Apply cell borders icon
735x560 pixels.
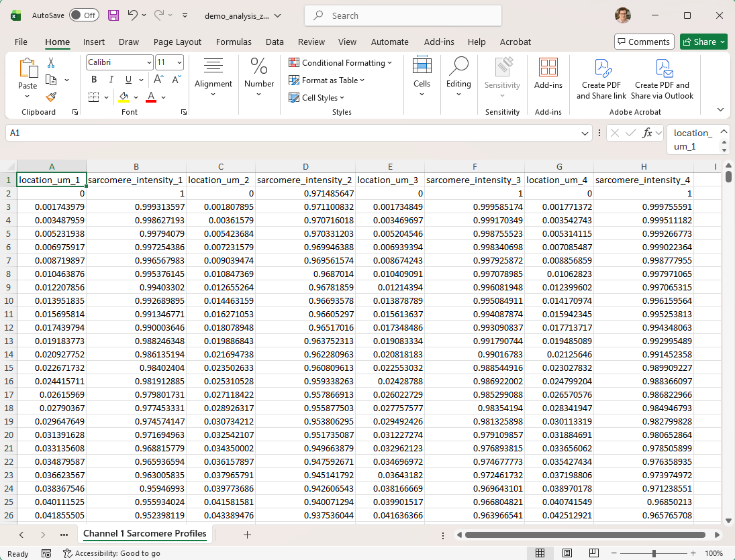(x=94, y=97)
